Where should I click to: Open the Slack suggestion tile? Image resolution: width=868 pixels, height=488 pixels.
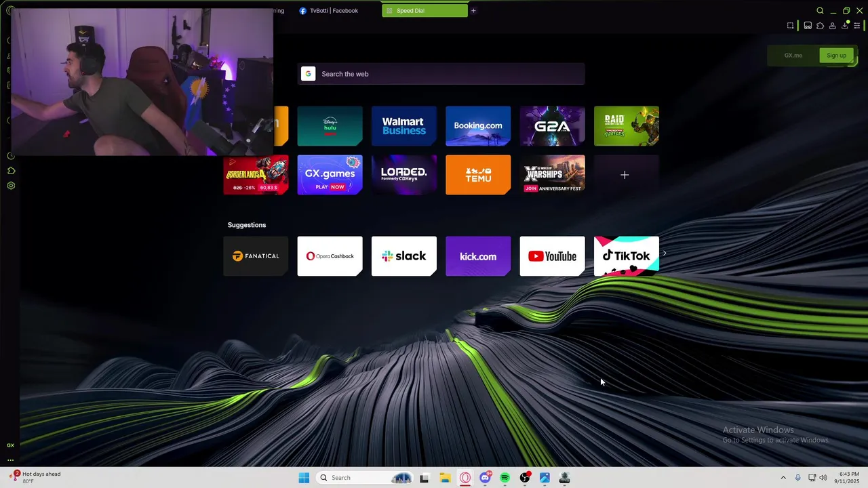pyautogui.click(x=404, y=256)
